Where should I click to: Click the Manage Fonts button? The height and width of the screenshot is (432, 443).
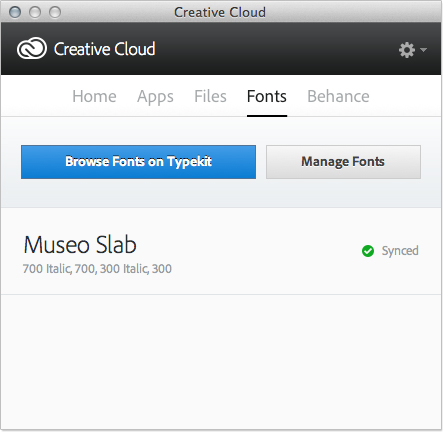(x=343, y=162)
